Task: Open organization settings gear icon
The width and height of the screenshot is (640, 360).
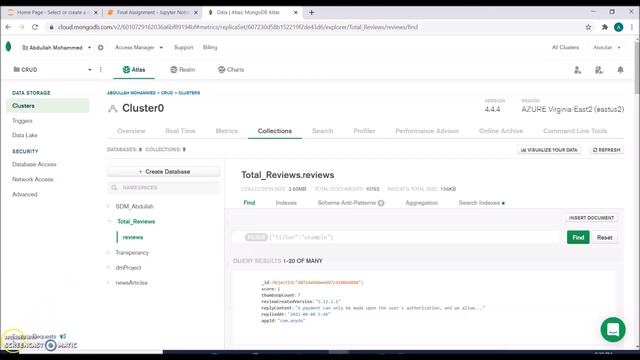Action: point(100,47)
